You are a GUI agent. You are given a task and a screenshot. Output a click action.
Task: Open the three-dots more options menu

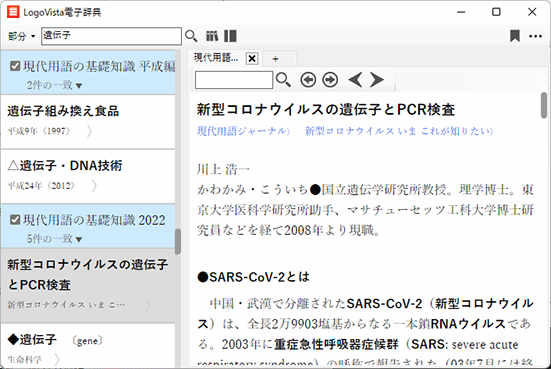coord(536,36)
